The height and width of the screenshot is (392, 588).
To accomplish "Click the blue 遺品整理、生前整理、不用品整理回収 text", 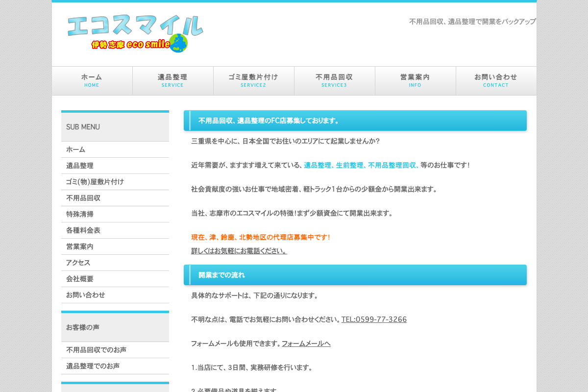I will (361, 165).
